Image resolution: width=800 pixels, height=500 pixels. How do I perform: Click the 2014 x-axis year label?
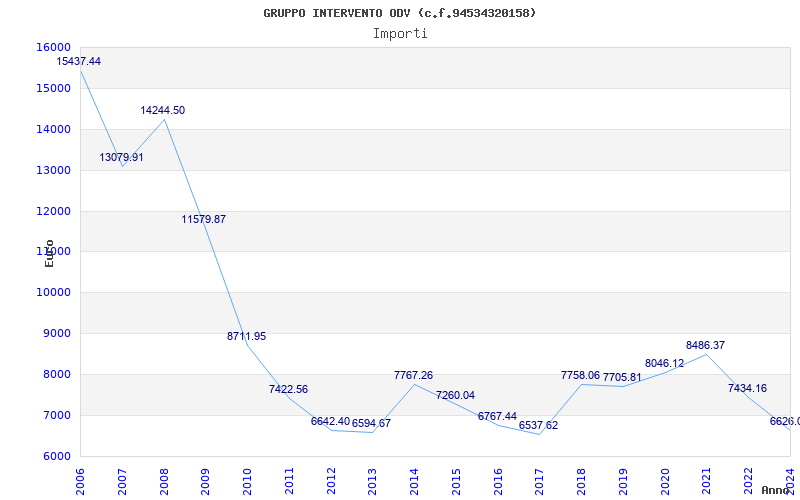point(415,481)
